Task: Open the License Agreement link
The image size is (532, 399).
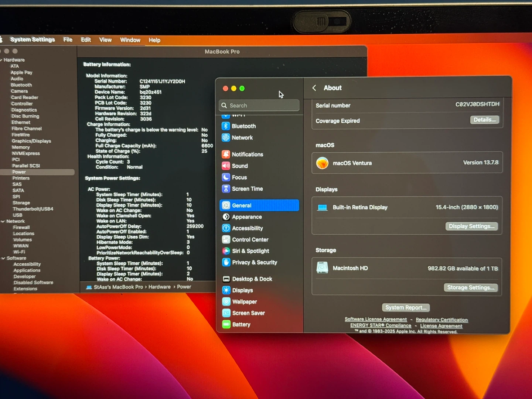Action: click(x=441, y=326)
